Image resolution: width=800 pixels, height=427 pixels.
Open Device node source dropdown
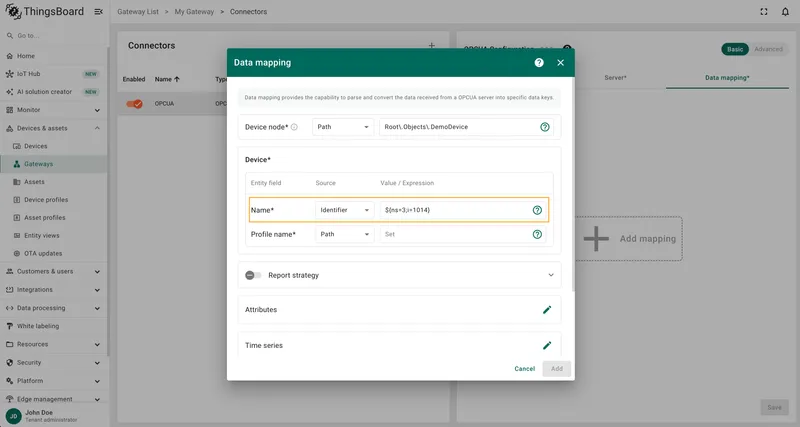pos(342,127)
